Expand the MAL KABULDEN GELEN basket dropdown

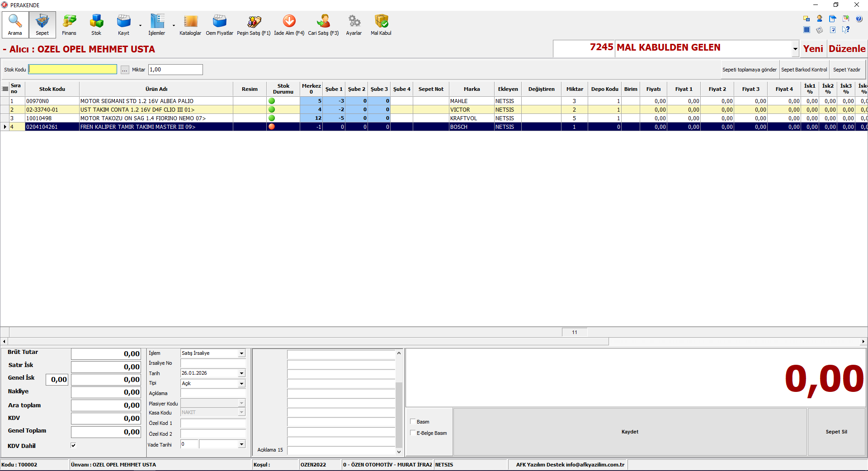795,49
